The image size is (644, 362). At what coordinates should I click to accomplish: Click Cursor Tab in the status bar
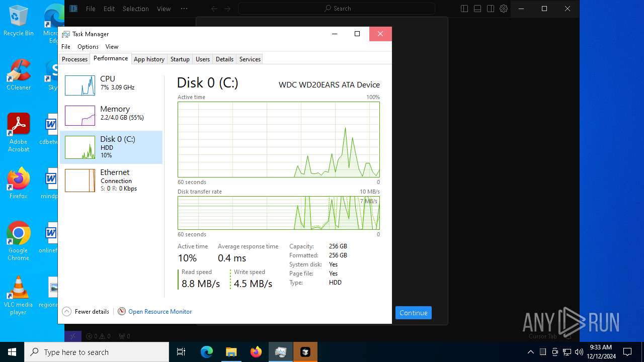pyautogui.click(x=543, y=336)
